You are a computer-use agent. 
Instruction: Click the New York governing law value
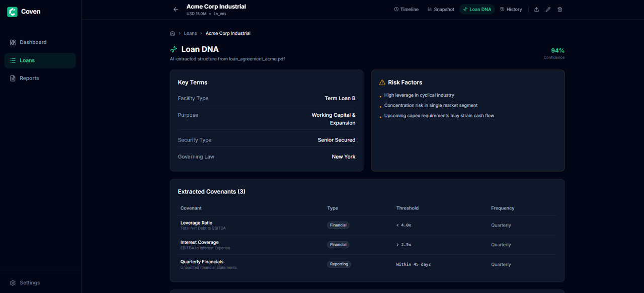344,157
